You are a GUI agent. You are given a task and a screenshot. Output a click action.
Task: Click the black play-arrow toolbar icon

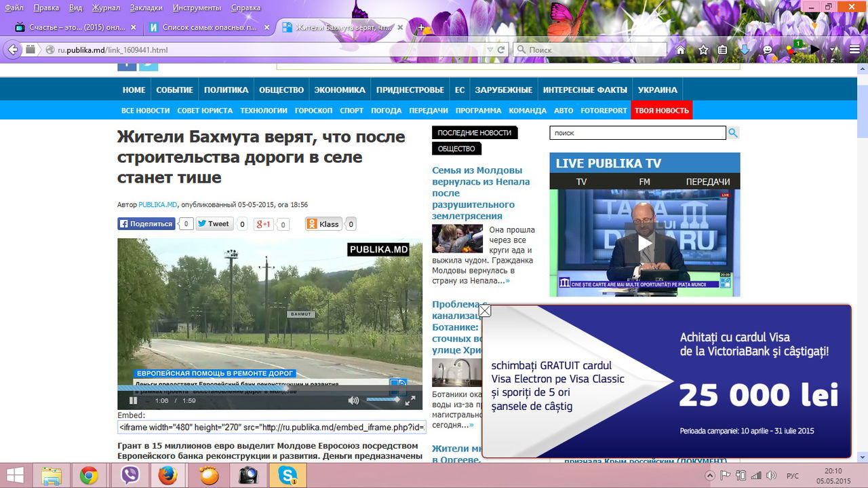816,50
